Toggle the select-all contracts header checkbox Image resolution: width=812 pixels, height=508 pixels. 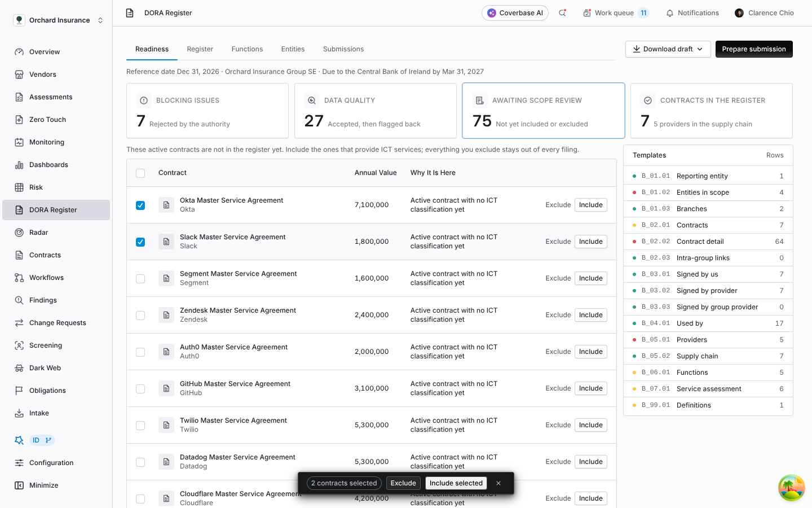140,173
